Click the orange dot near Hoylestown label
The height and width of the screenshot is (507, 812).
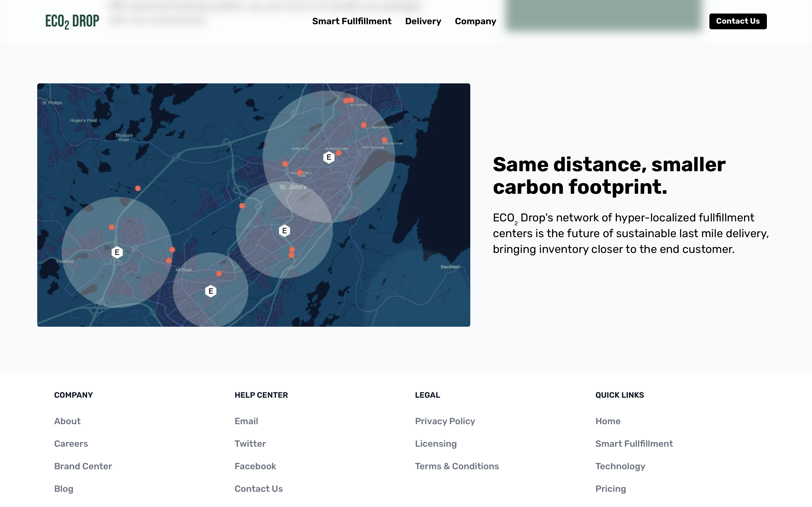[x=364, y=125]
